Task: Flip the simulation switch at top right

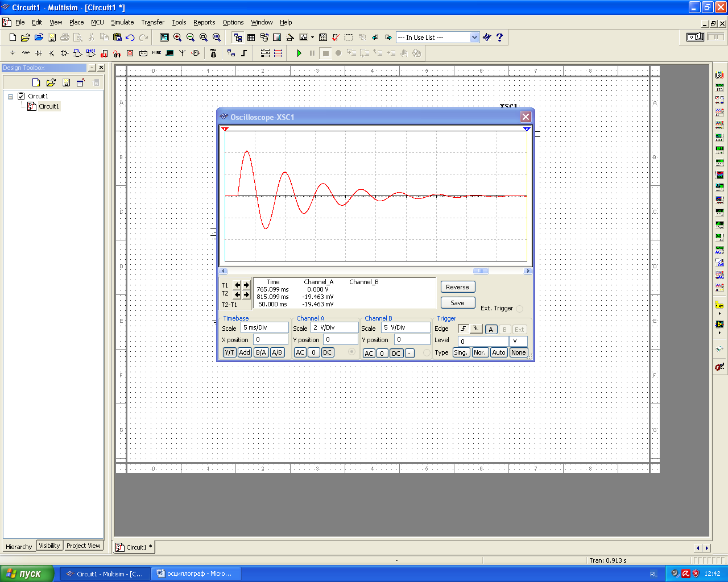Action: point(695,37)
